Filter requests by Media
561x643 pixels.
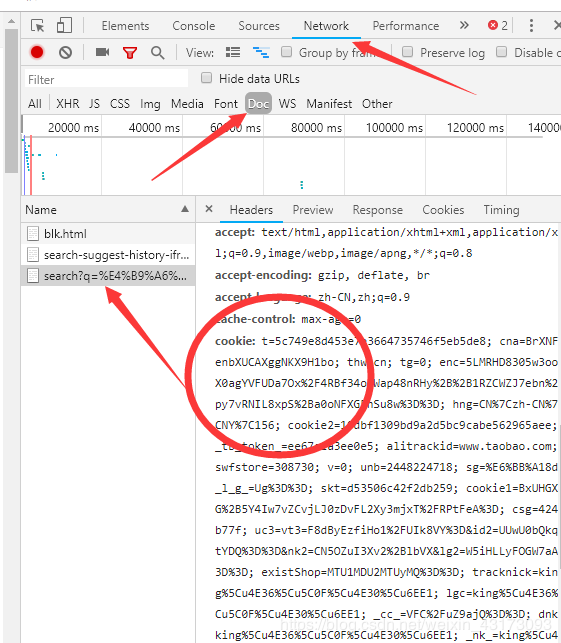[187, 104]
